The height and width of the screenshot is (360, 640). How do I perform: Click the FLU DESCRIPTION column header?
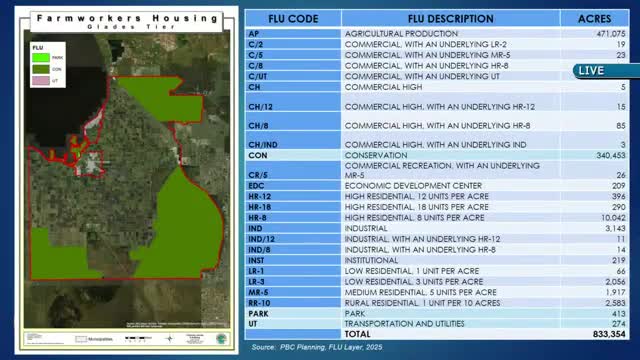451,19
